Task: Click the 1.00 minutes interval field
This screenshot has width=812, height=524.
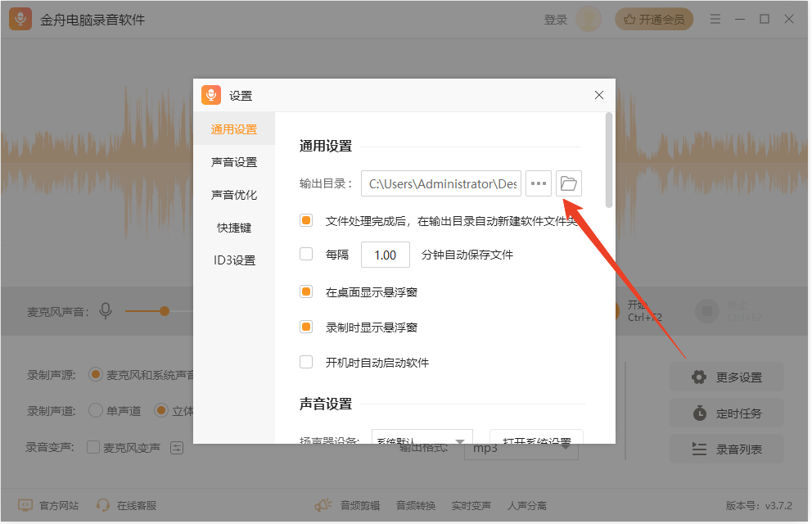Action: (386, 255)
